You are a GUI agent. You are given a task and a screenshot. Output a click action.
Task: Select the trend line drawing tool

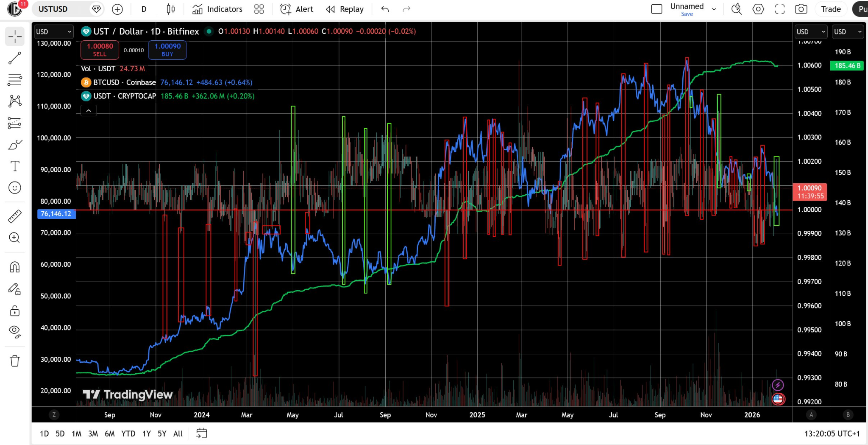tap(15, 58)
